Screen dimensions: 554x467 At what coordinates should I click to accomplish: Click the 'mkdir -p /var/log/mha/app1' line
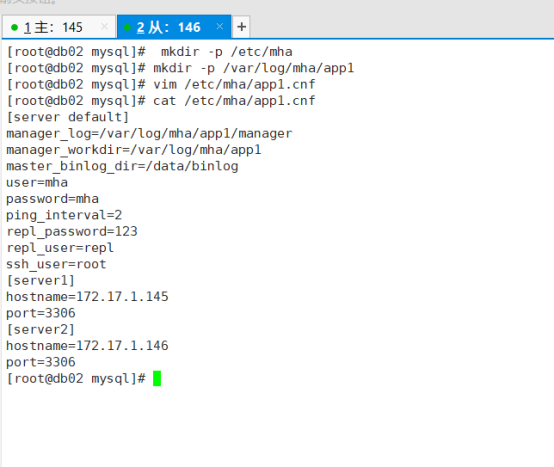tap(181, 68)
